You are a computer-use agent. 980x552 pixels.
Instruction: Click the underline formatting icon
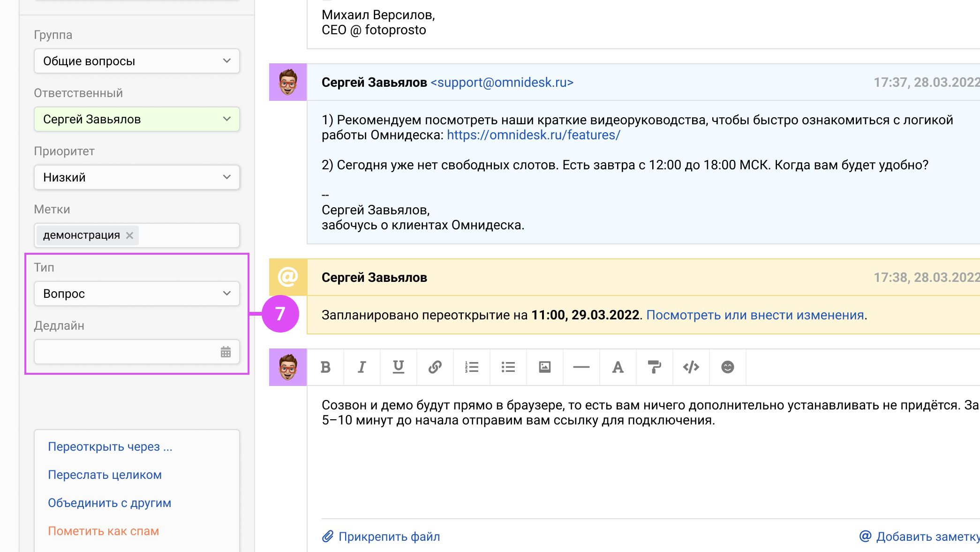click(398, 367)
